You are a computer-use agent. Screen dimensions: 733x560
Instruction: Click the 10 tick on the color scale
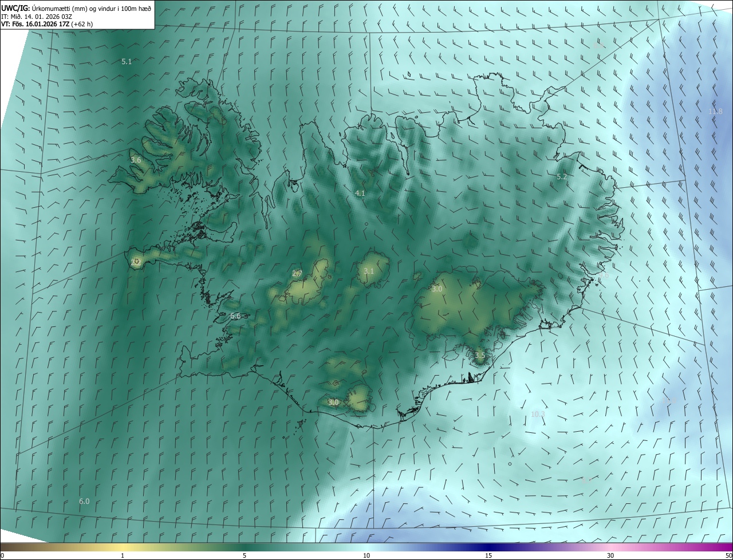point(366,555)
